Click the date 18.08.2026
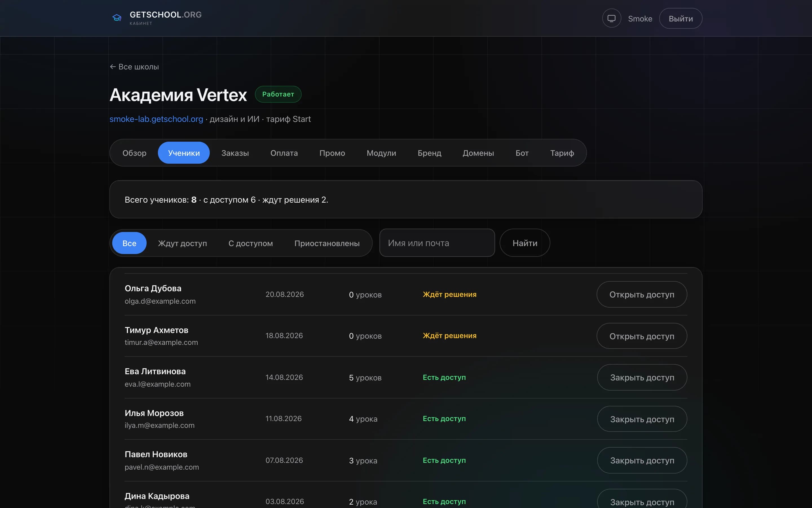Viewport: 812px width, 508px height. pos(284,336)
